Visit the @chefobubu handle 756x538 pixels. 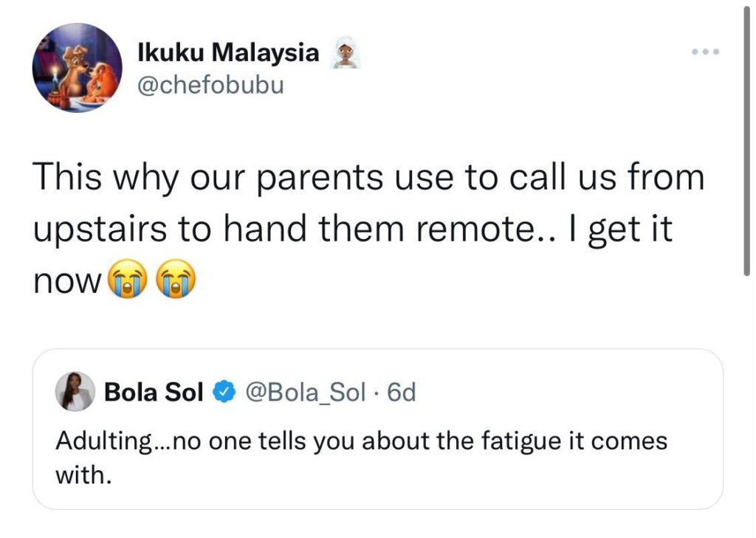click(x=210, y=86)
